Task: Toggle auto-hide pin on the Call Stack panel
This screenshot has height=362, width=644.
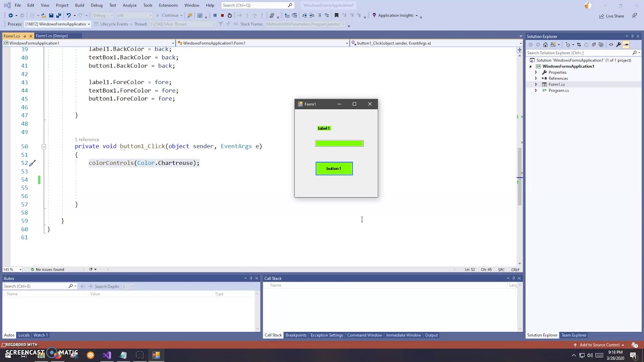Action: [513, 278]
